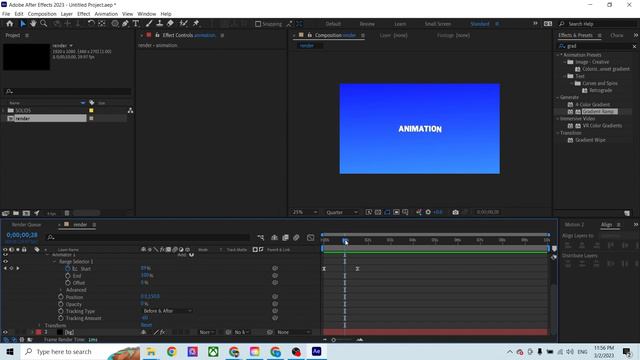Screen dimensions: 640x360
Task: Open the Quarter resolution dropdown in the viewer
Action: [x=342, y=212]
